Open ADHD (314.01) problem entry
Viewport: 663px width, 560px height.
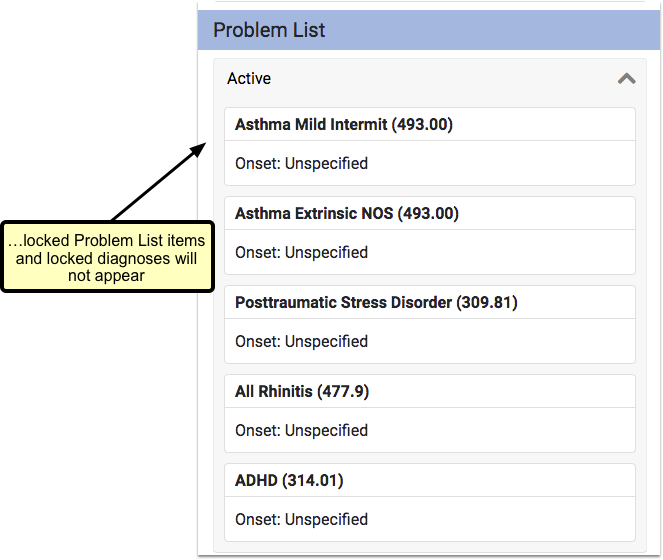[289, 480]
